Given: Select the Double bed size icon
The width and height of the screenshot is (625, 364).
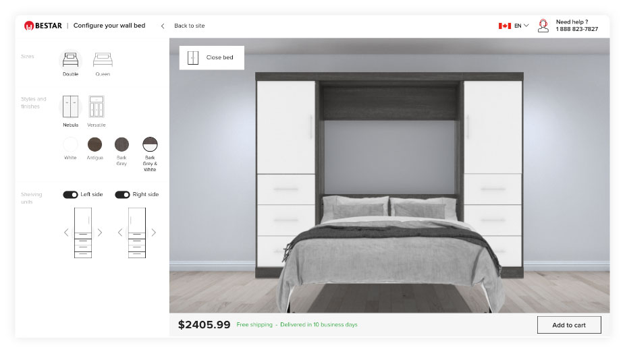Looking at the screenshot, I should coord(71,60).
